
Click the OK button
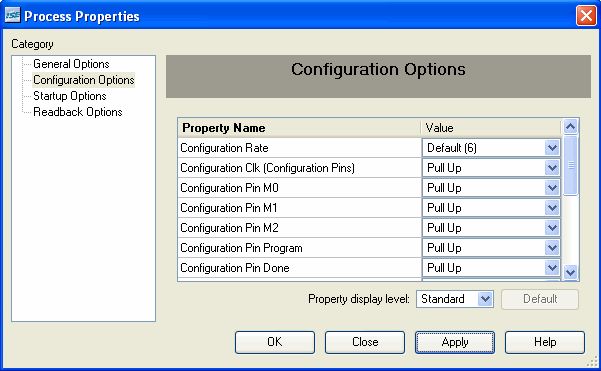(x=275, y=342)
